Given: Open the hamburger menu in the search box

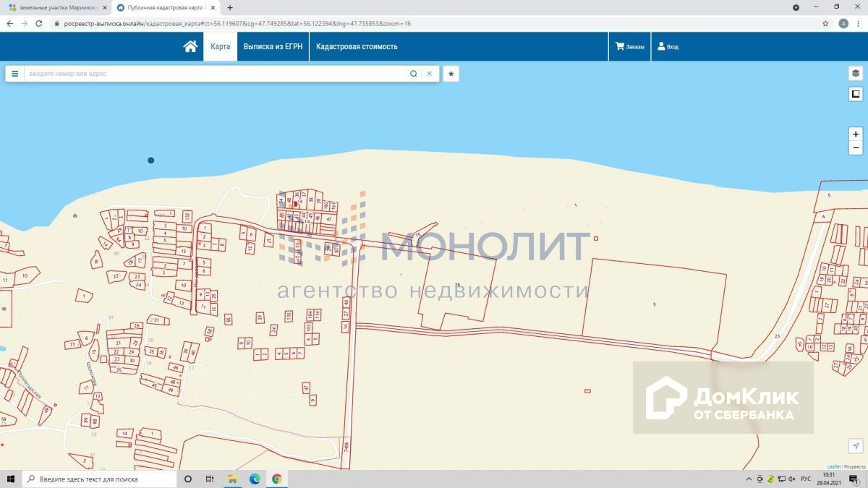Looking at the screenshot, I should (14, 74).
